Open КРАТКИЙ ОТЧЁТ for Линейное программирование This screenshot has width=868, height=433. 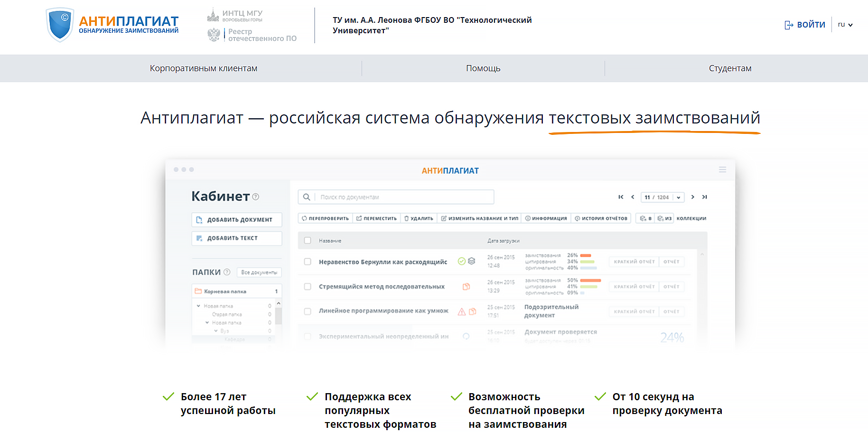tap(634, 311)
